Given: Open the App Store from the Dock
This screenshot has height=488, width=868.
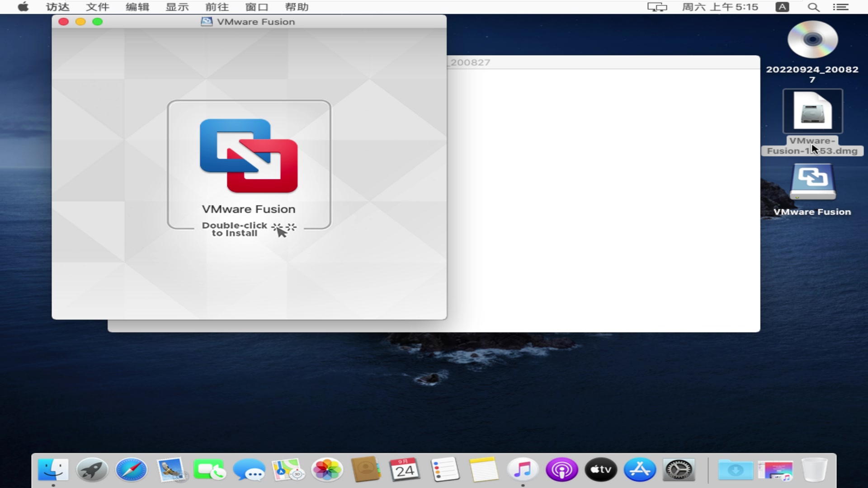Looking at the screenshot, I should coord(639,469).
